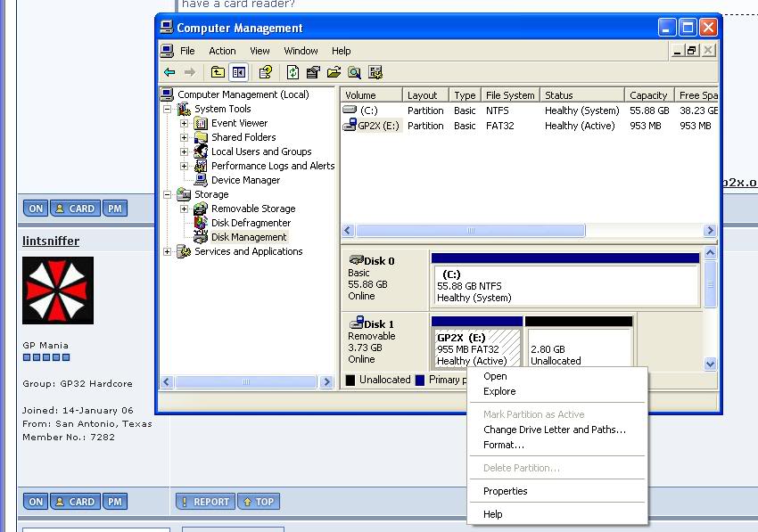Open the Action menu

tap(222, 51)
